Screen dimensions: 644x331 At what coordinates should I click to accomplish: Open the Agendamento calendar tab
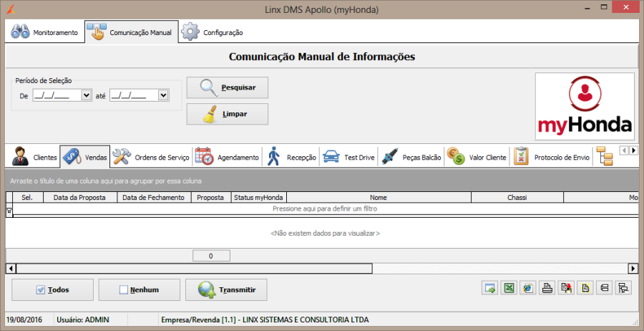(x=227, y=157)
